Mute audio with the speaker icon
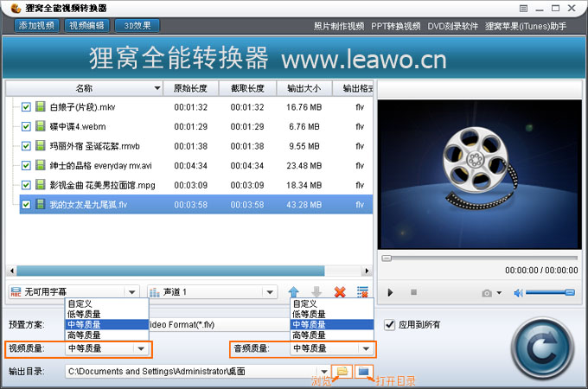The width and height of the screenshot is (588, 389). (518, 293)
